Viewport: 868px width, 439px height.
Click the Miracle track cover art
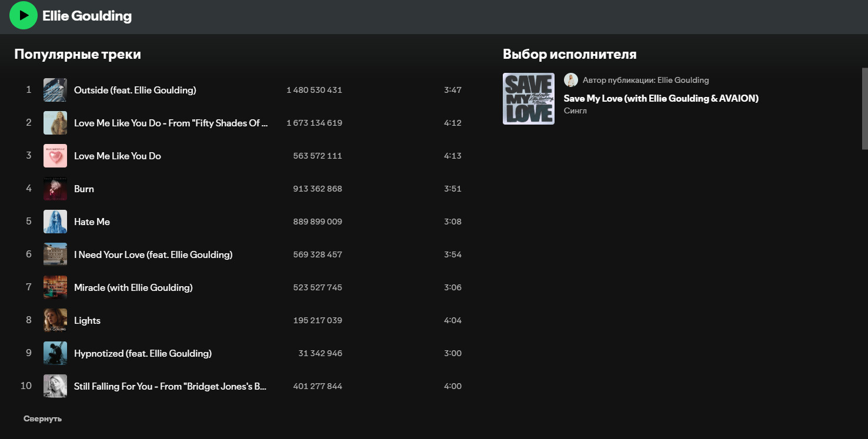55,287
